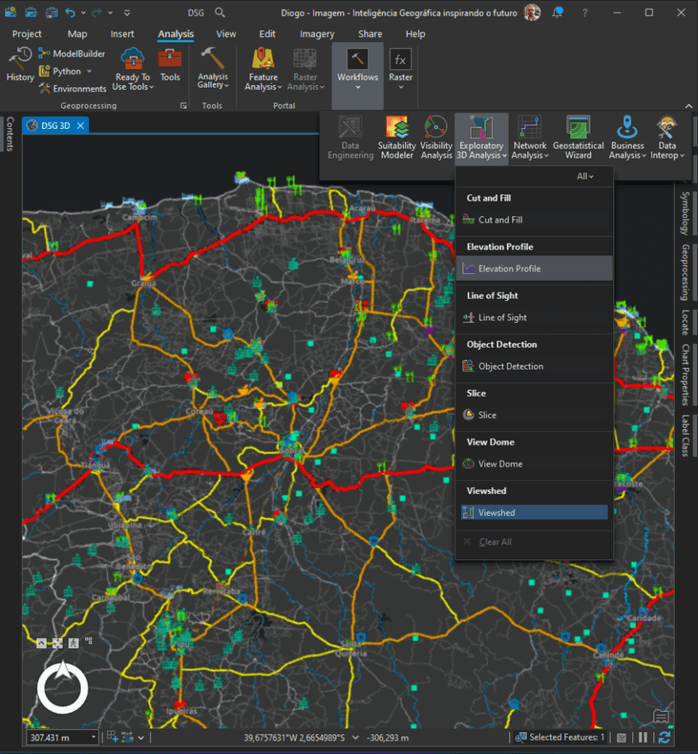Click the north arrow navigator compass
The width and height of the screenshot is (698, 754).
coord(63,688)
